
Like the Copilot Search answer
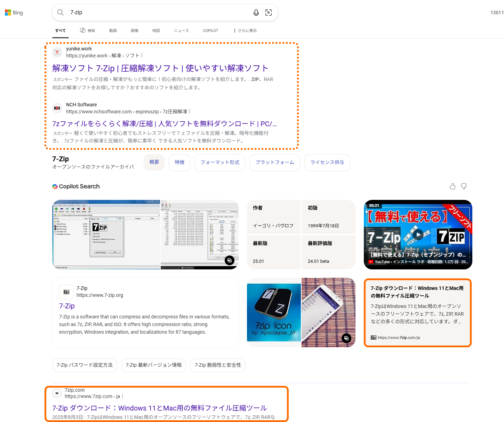pos(452,186)
